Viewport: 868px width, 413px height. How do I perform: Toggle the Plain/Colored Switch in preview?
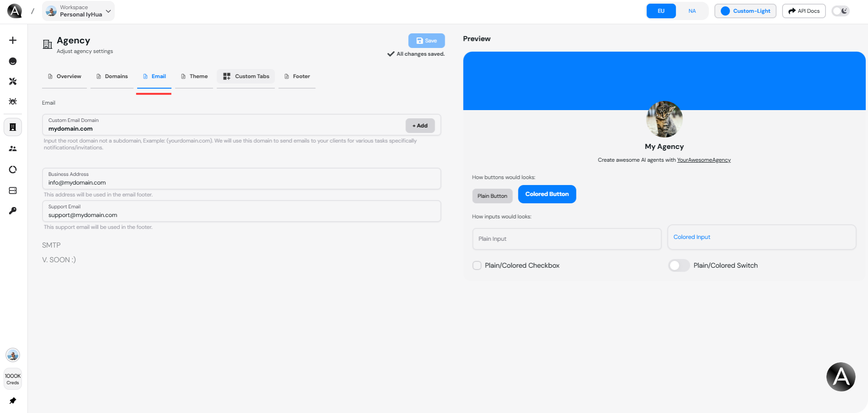pyautogui.click(x=679, y=265)
